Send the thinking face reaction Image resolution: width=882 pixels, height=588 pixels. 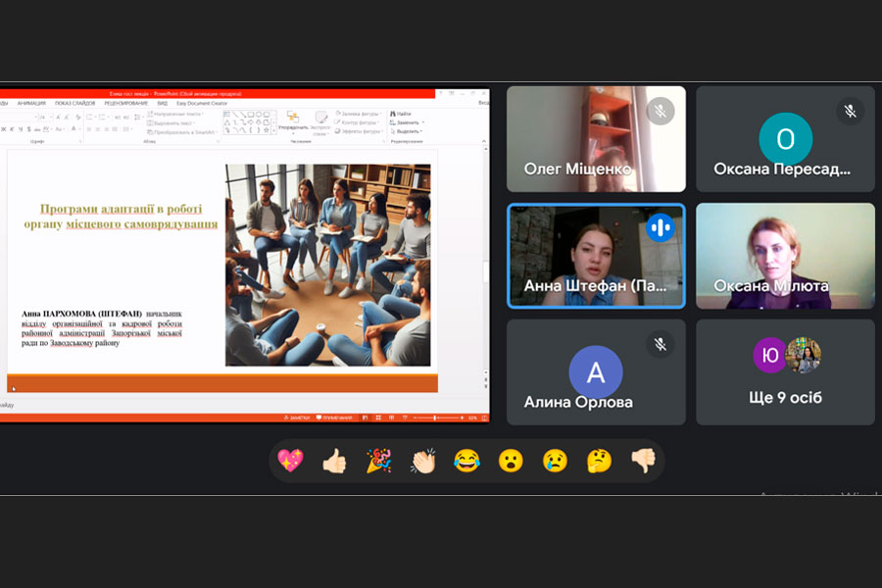click(599, 461)
